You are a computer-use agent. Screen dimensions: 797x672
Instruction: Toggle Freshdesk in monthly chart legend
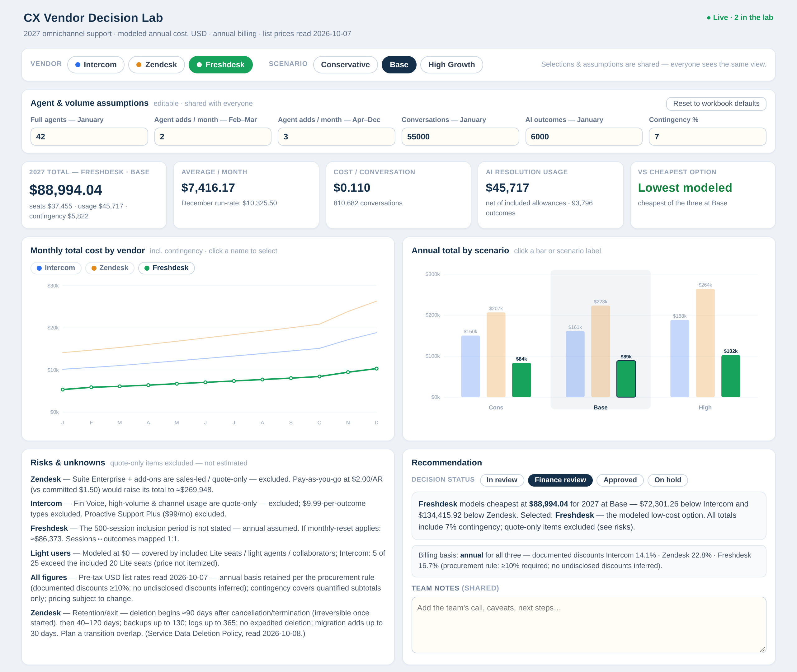[166, 268]
